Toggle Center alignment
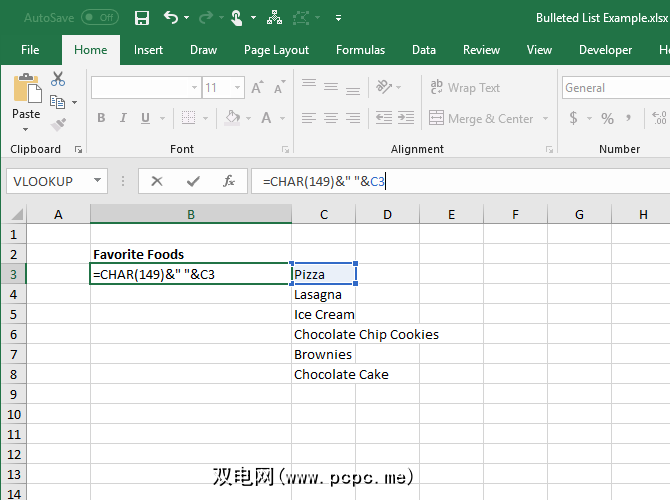670x500 pixels. click(331, 118)
